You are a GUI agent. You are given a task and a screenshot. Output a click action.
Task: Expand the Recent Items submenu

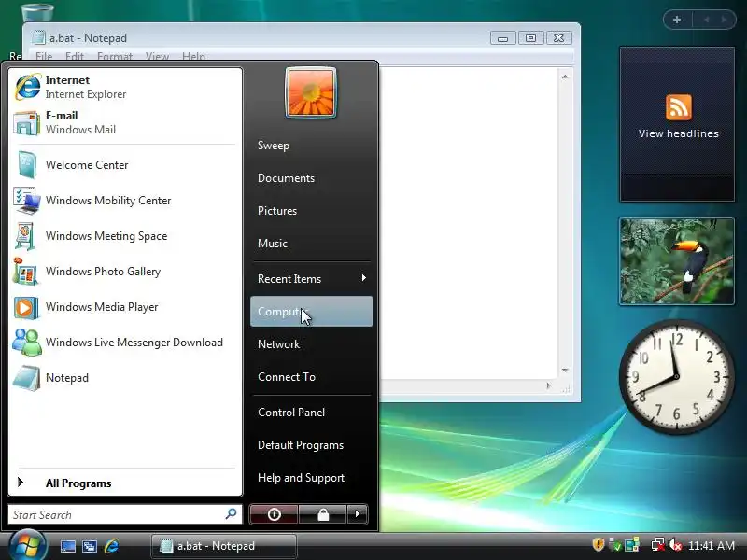(312, 278)
